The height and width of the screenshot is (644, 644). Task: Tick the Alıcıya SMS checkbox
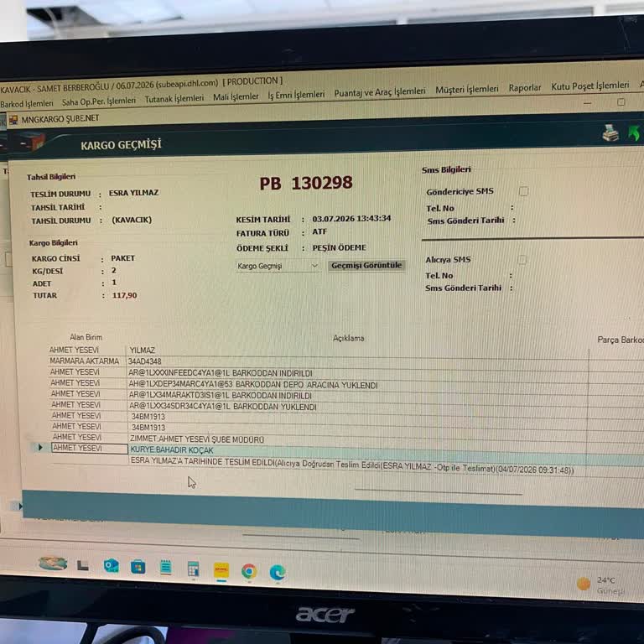click(x=522, y=260)
